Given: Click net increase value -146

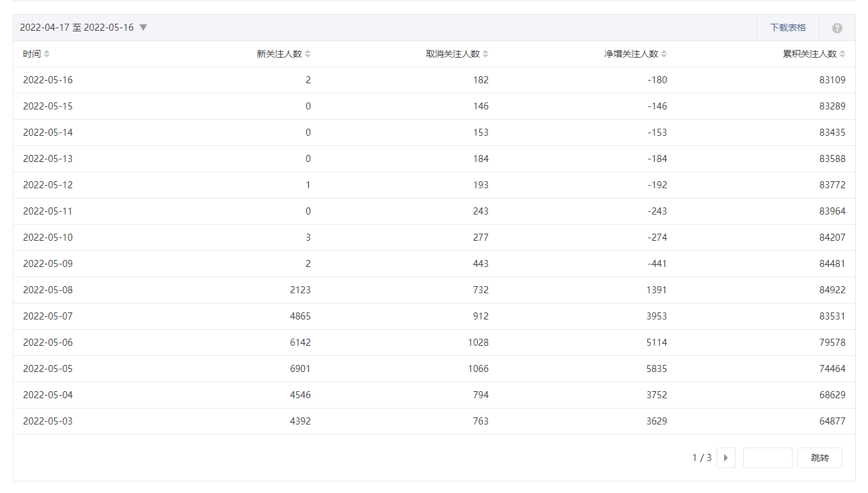Looking at the screenshot, I should [x=657, y=106].
